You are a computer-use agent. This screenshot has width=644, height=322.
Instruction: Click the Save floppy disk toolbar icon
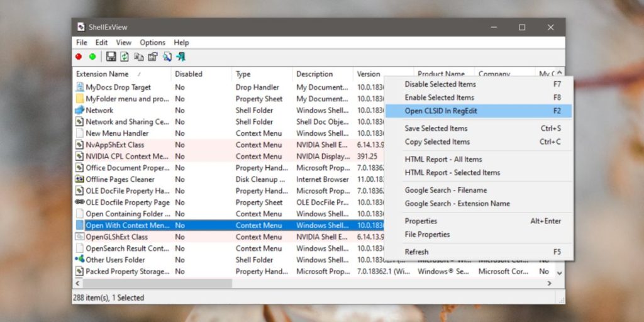tap(111, 57)
